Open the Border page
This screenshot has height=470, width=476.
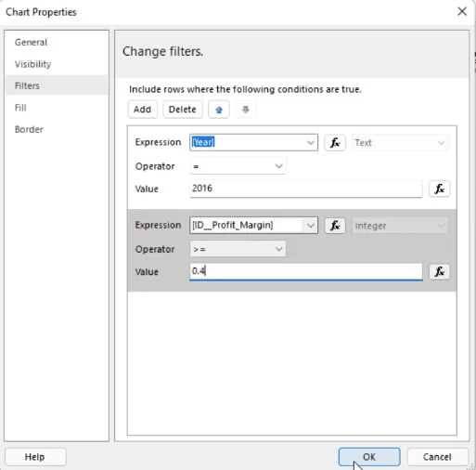[x=29, y=129]
